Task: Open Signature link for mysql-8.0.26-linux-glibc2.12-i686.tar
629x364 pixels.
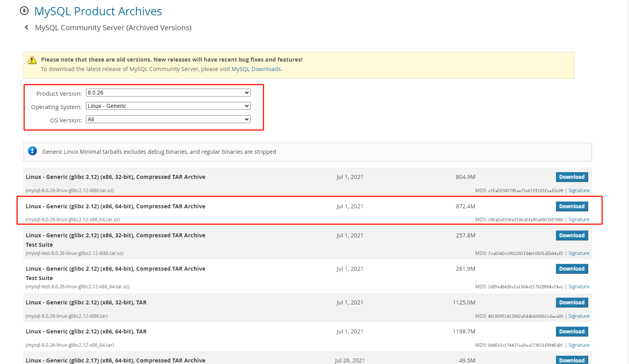Action: (579, 316)
